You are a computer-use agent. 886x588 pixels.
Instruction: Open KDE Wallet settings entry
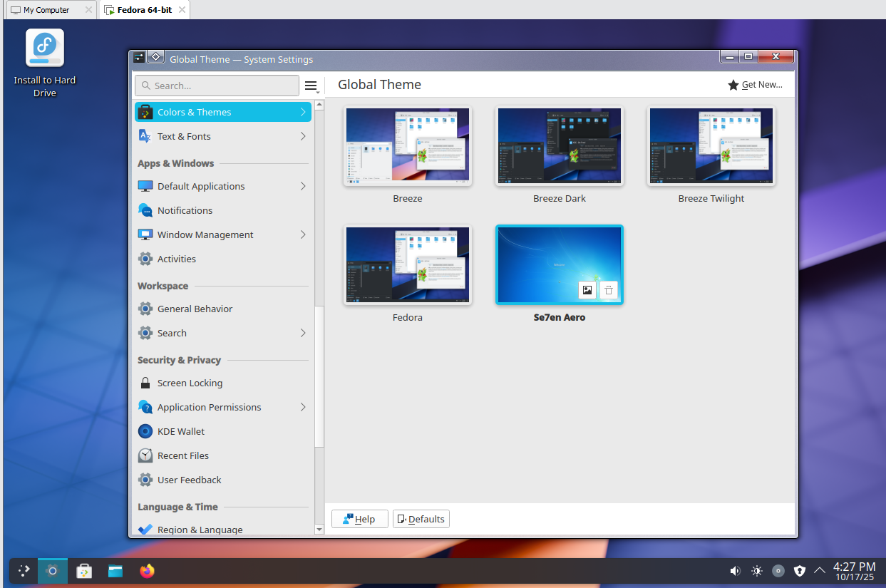223,431
